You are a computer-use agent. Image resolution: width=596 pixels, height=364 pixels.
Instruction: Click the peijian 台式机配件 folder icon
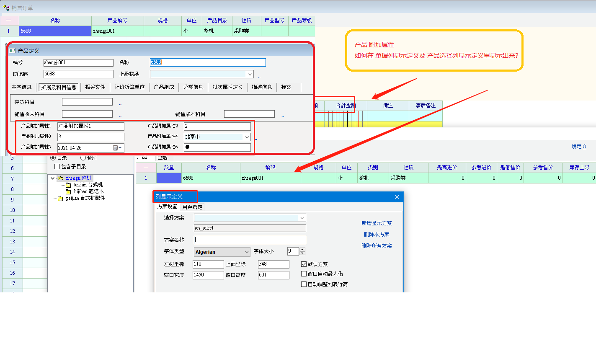[60, 199]
